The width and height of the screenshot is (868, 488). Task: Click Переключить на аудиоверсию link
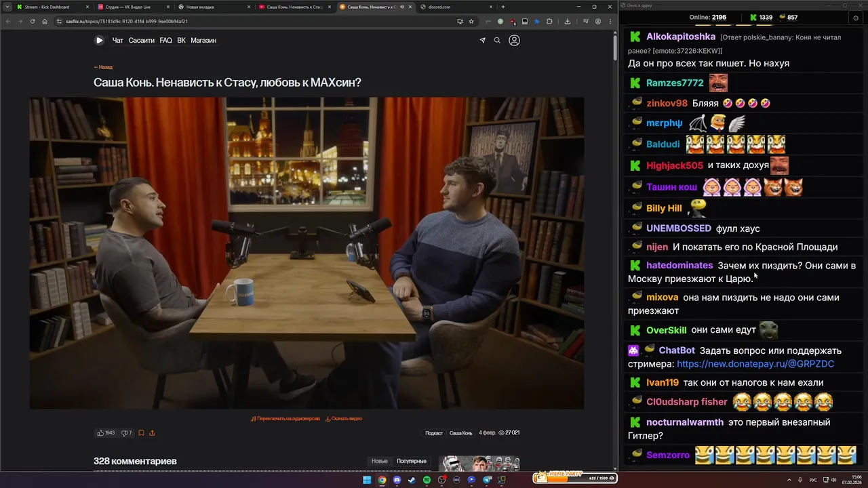pyautogui.click(x=285, y=419)
